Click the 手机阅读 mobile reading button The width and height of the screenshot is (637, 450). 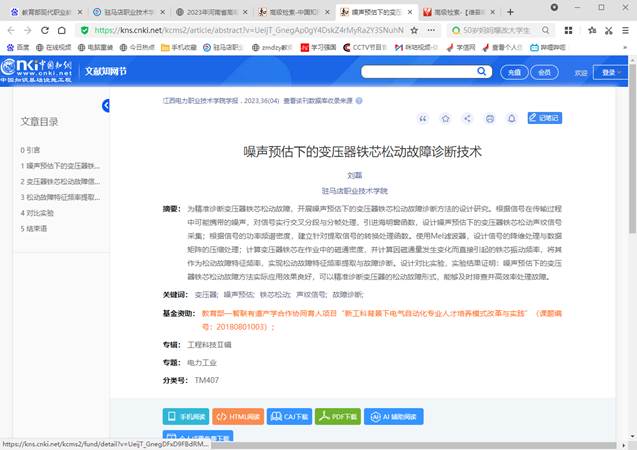point(186,416)
